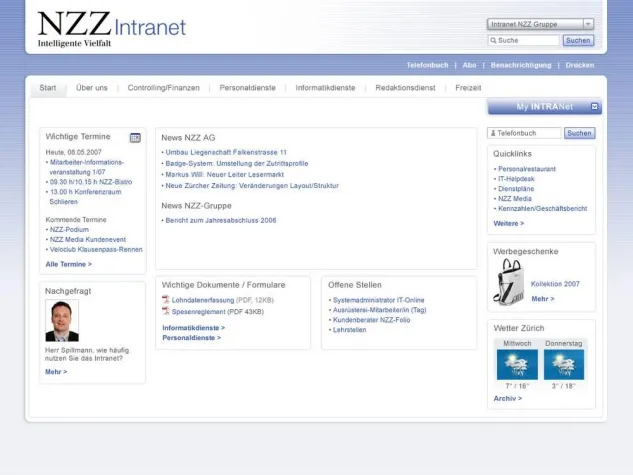Focus the Telefonbuch search field in the sidebar
Screen dimensions: 633x475
tap(524, 133)
